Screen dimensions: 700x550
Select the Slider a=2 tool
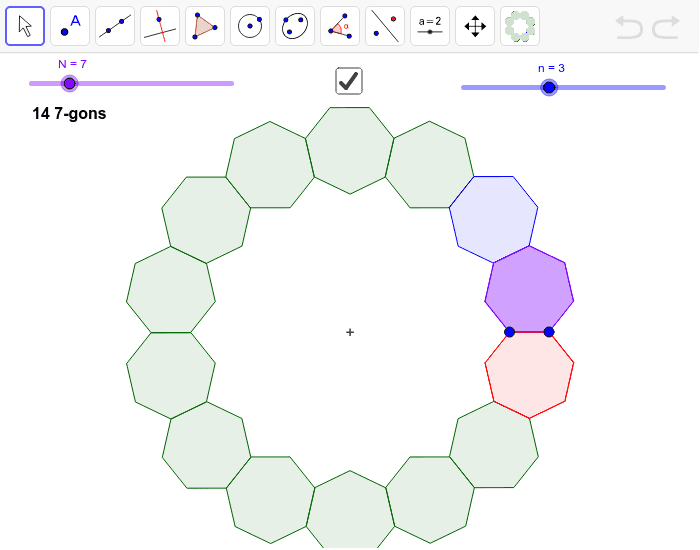click(x=430, y=26)
